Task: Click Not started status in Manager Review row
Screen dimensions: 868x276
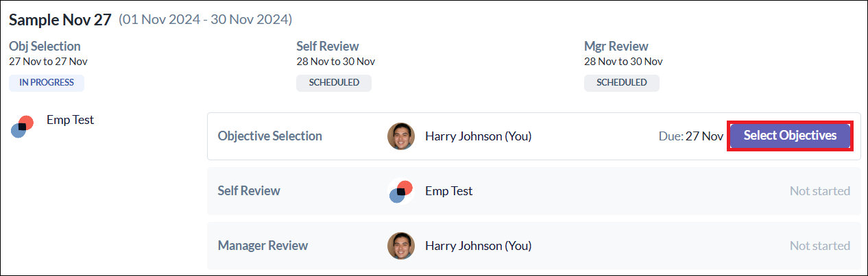Action: pos(819,245)
